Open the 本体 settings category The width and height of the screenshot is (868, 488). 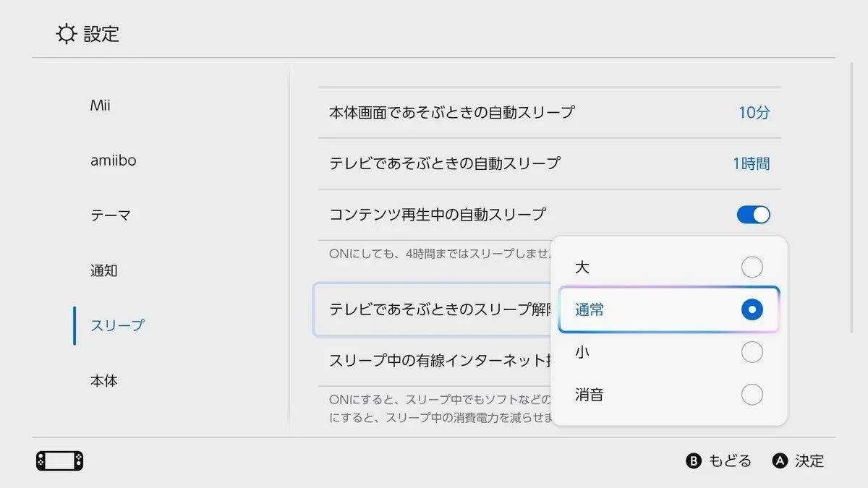(x=104, y=380)
